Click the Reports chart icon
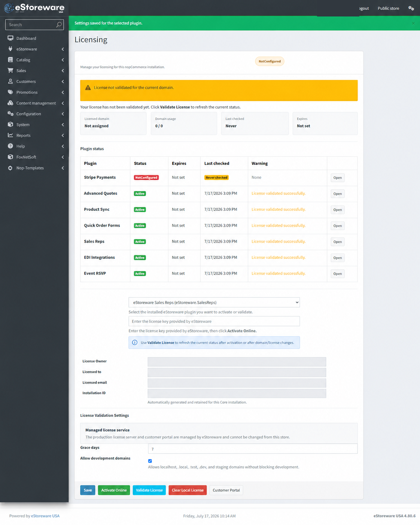420x525 pixels. pos(10,135)
